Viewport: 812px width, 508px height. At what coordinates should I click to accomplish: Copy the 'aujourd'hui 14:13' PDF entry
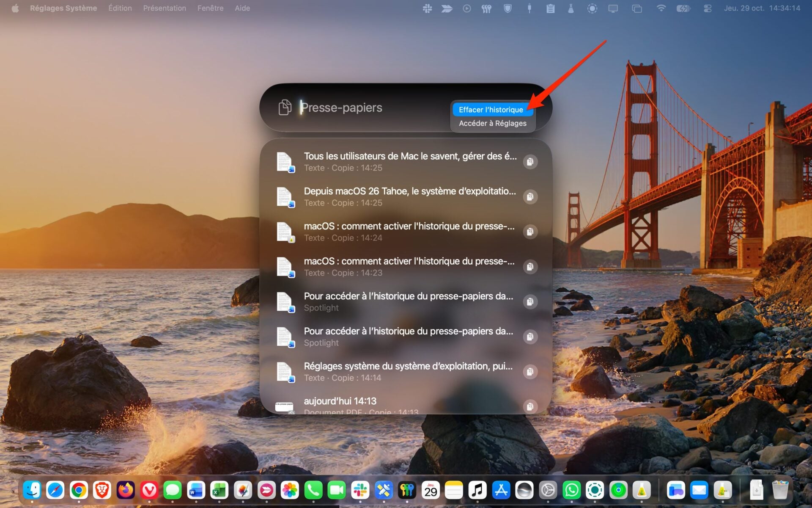530,406
